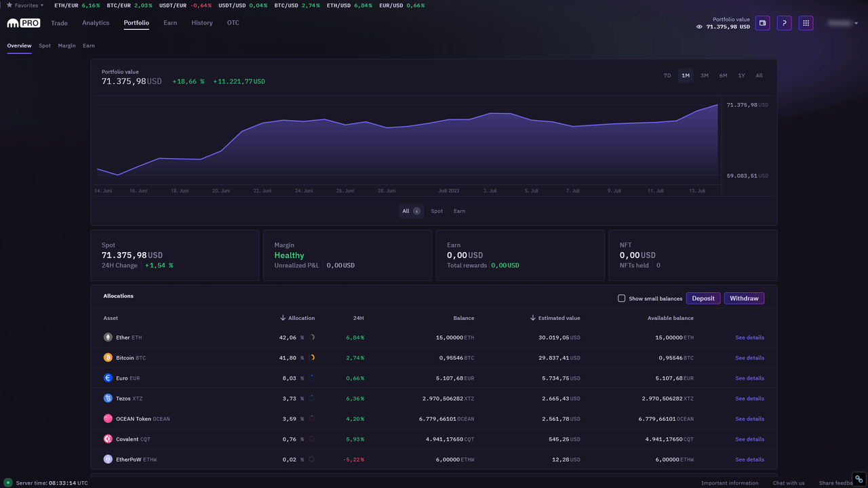
Task: See details for EtherPoW
Action: [749, 459]
